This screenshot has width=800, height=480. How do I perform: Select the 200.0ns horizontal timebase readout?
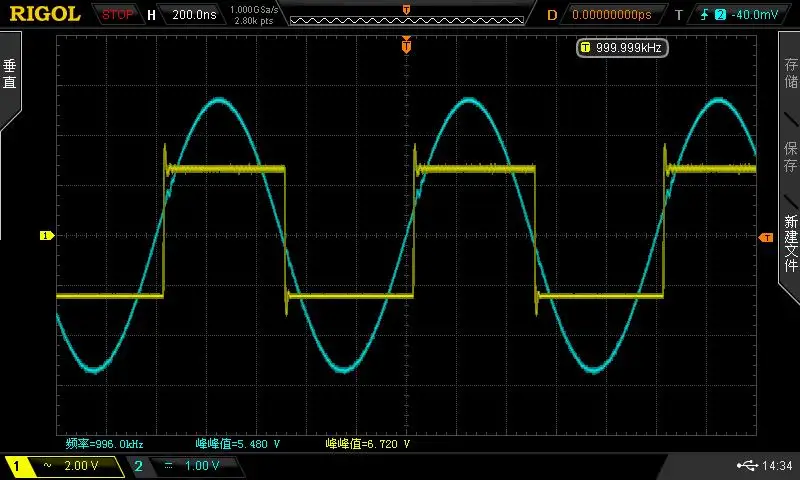tap(194, 14)
